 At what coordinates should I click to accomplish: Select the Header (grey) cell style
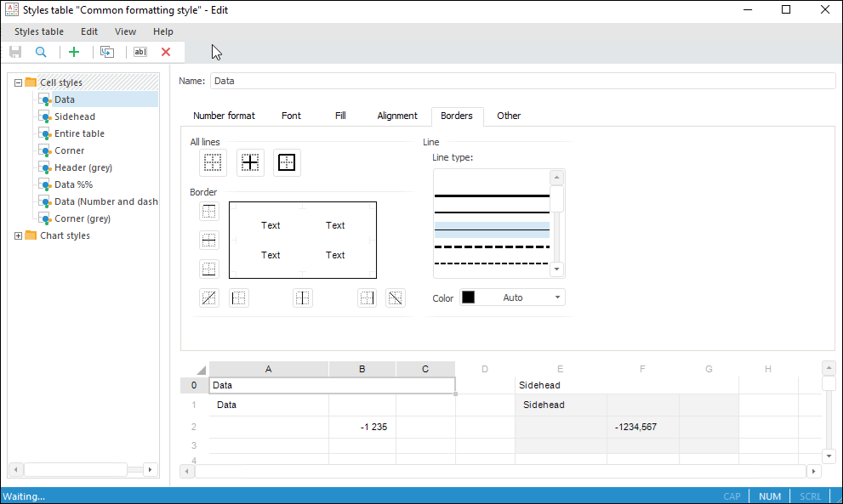click(83, 167)
